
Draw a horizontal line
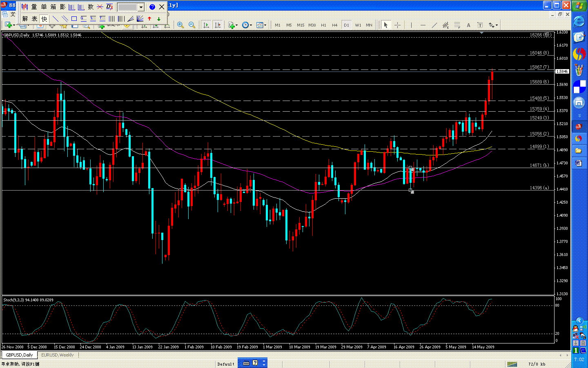423,25
